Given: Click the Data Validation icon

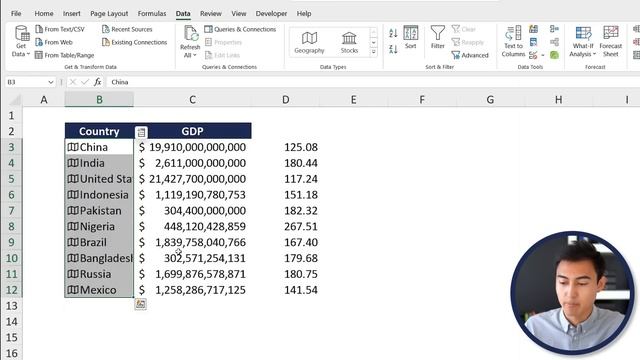Looking at the screenshot, I should coord(533,55).
